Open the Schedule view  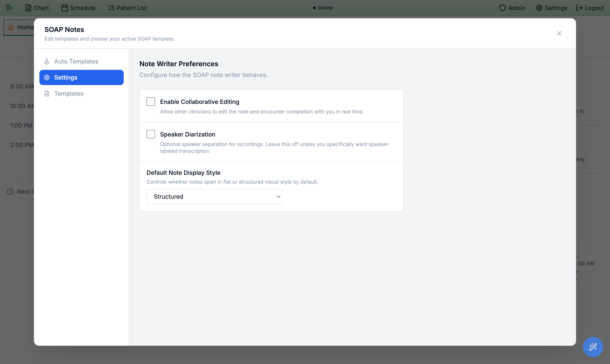pyautogui.click(x=78, y=8)
